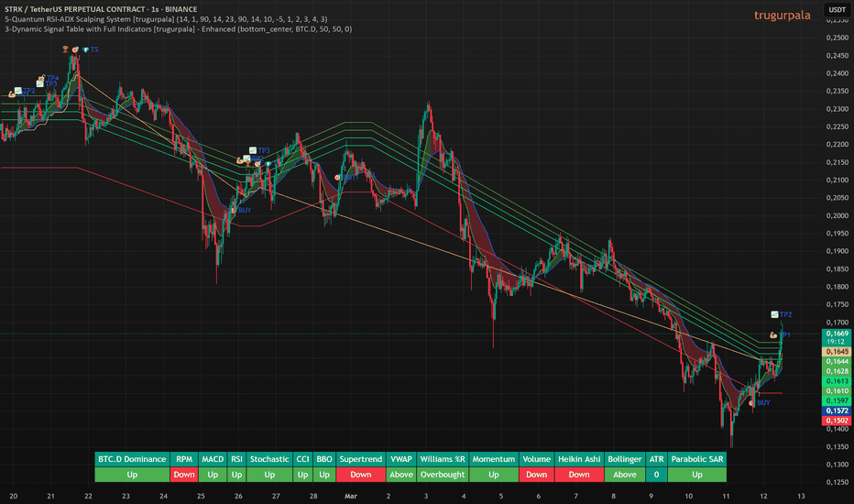
Task: Click the STRK / TetherUS PERPETUAL CONTRACT symbol title
Action: click(101, 9)
